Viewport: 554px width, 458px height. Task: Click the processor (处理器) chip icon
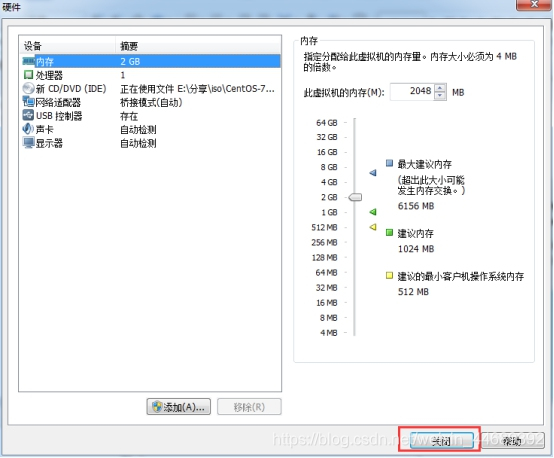pyautogui.click(x=28, y=75)
